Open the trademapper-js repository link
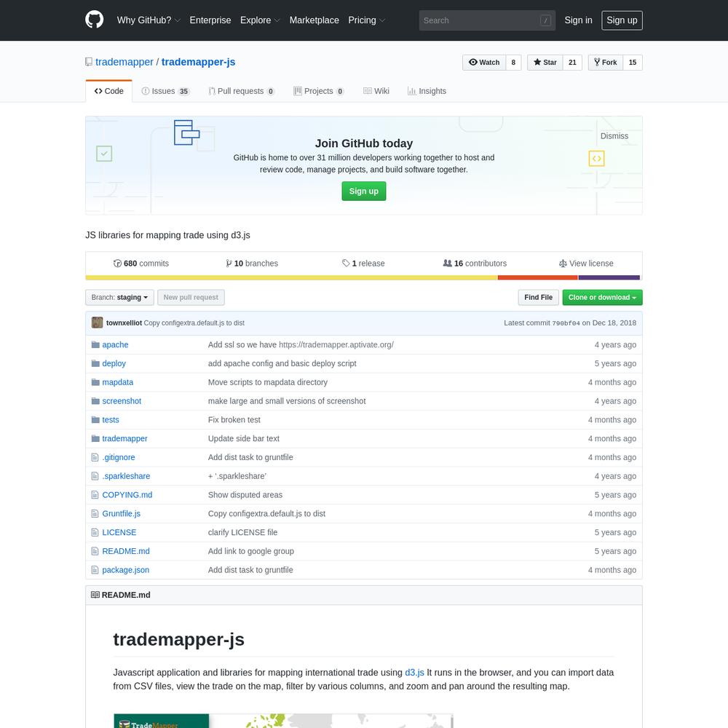This screenshot has height=728, width=728. pos(198,62)
